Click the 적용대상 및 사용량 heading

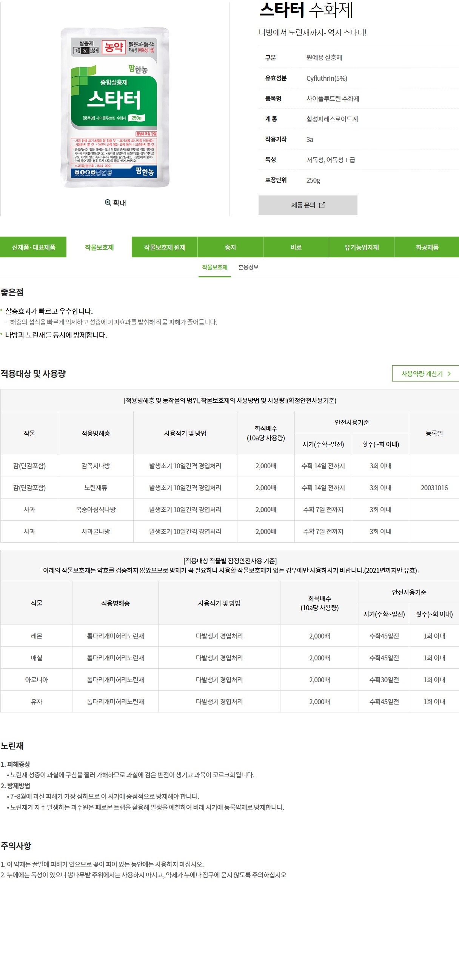(x=33, y=374)
